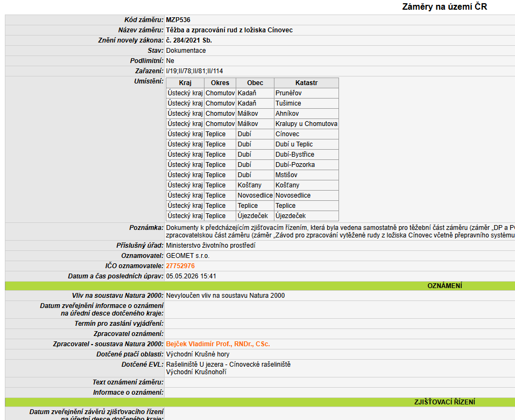Image resolution: width=515 pixels, height=420 pixels.
Task: Click the date value 05.05.2026 15:41
Action: click(x=191, y=276)
